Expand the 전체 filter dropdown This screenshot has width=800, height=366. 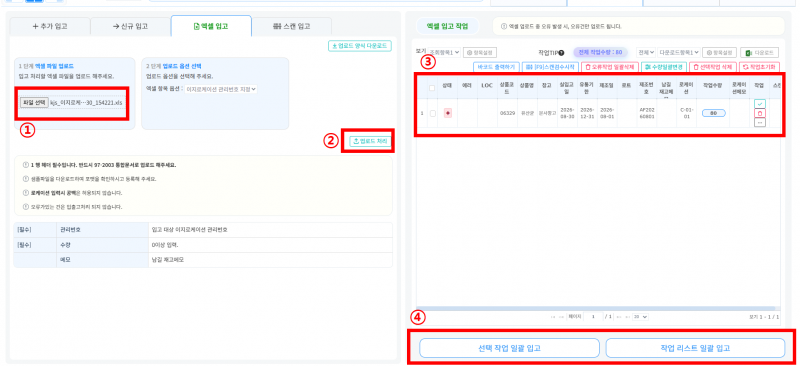pos(646,52)
